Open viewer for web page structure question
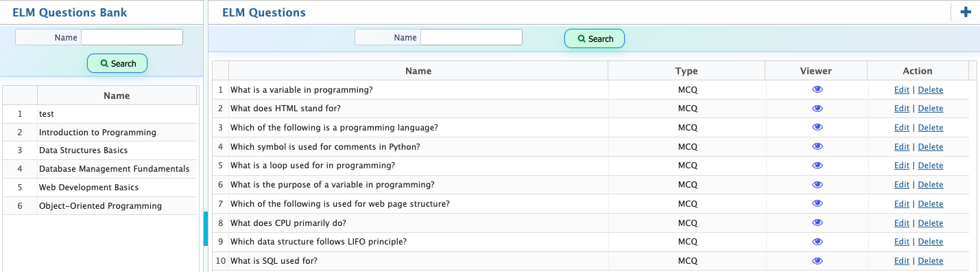This screenshot has width=980, height=272. pyautogui.click(x=817, y=203)
